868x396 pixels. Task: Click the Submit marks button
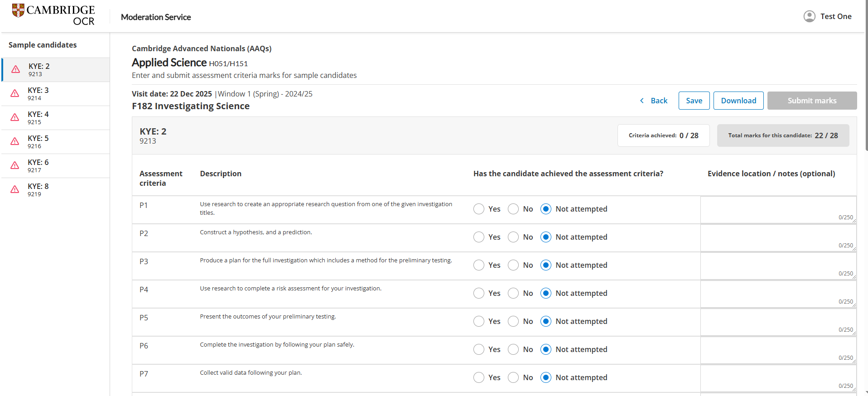tap(811, 101)
